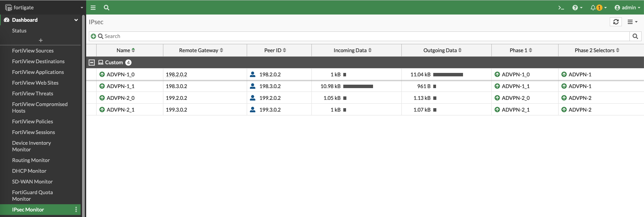Screen dimensions: 644x217
Task: Open the admin user dropdown
Action: click(627, 8)
